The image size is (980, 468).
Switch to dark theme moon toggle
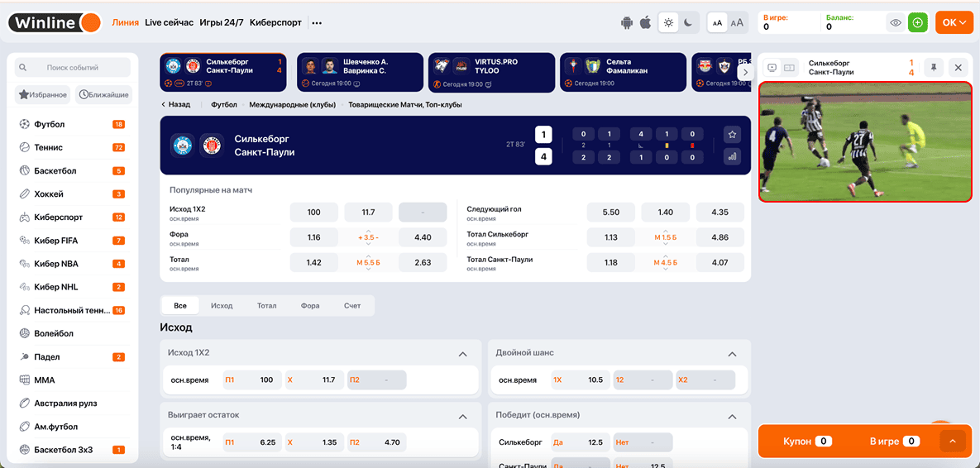pos(688,23)
